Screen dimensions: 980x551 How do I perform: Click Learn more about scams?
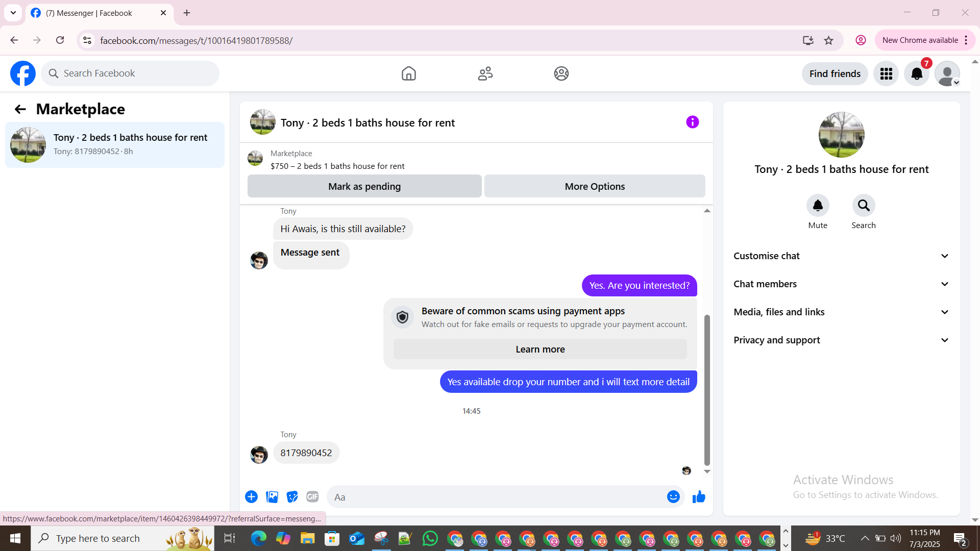(x=540, y=349)
